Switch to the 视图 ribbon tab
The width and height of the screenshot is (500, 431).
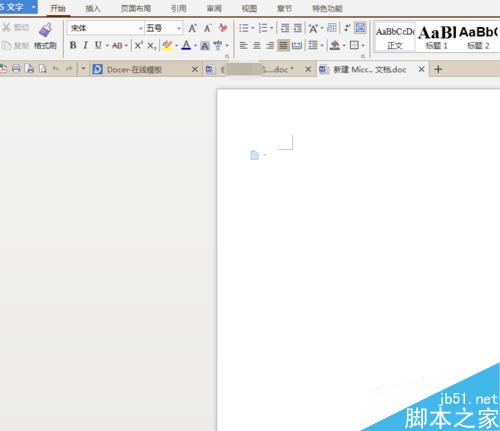(249, 8)
